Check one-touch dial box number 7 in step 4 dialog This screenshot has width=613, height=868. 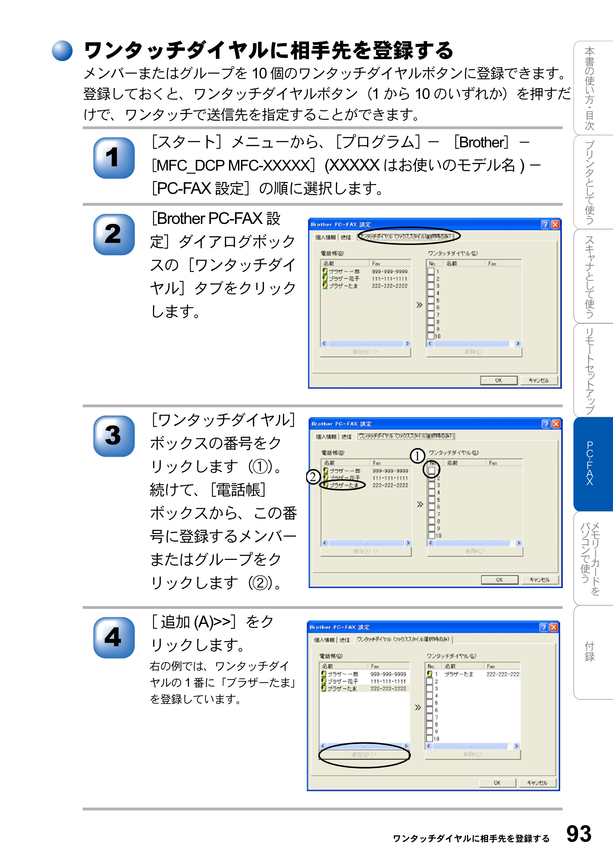[429, 717]
